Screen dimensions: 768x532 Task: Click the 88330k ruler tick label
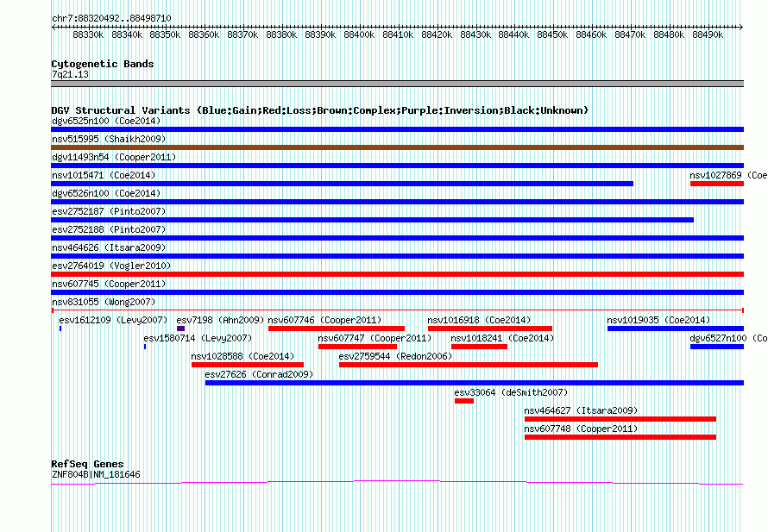tap(88, 34)
